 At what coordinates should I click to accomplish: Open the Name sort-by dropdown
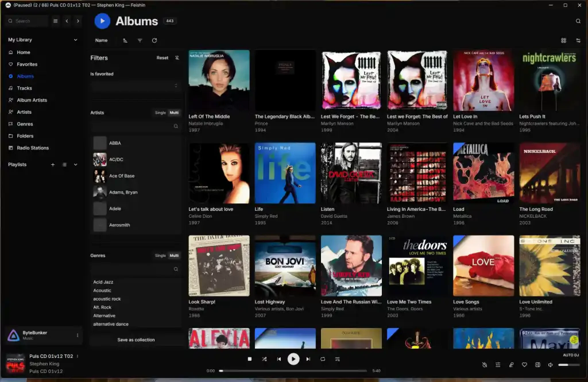coord(101,40)
